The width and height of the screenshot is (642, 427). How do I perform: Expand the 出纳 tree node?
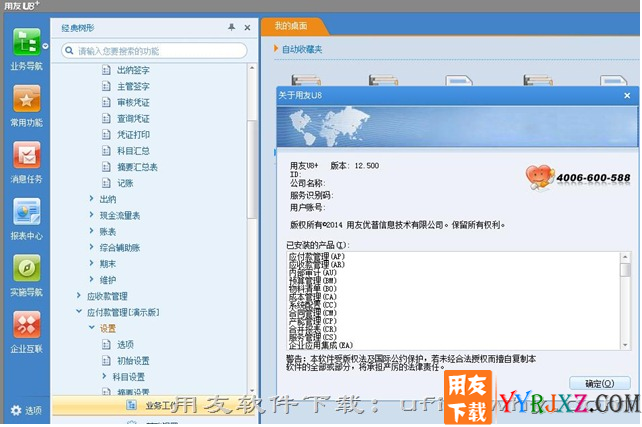[x=91, y=199]
